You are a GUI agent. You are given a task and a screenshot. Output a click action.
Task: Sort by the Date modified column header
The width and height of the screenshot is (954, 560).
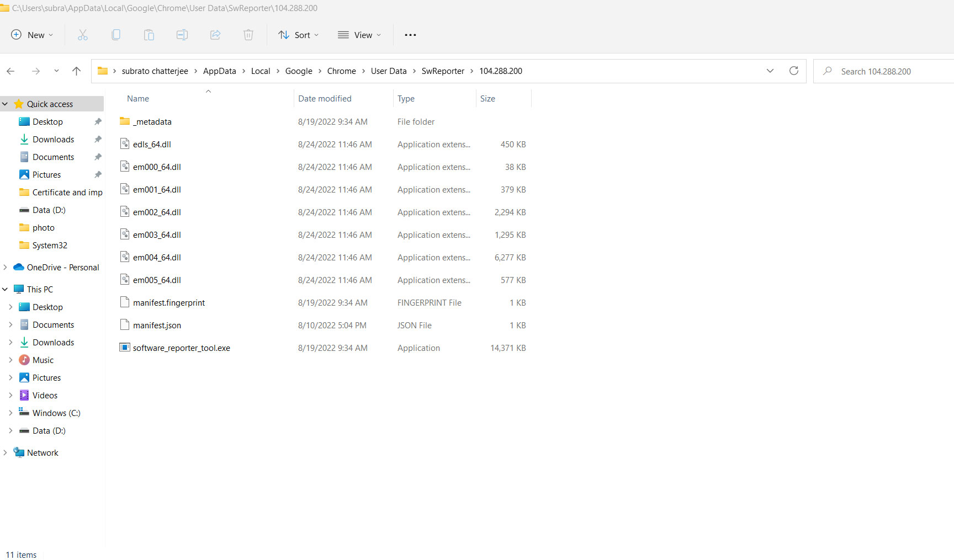(x=325, y=98)
